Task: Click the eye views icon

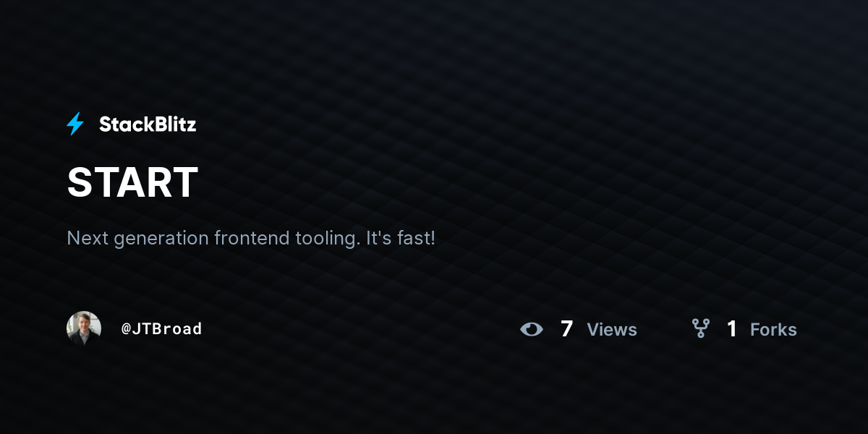Action: [x=532, y=329]
